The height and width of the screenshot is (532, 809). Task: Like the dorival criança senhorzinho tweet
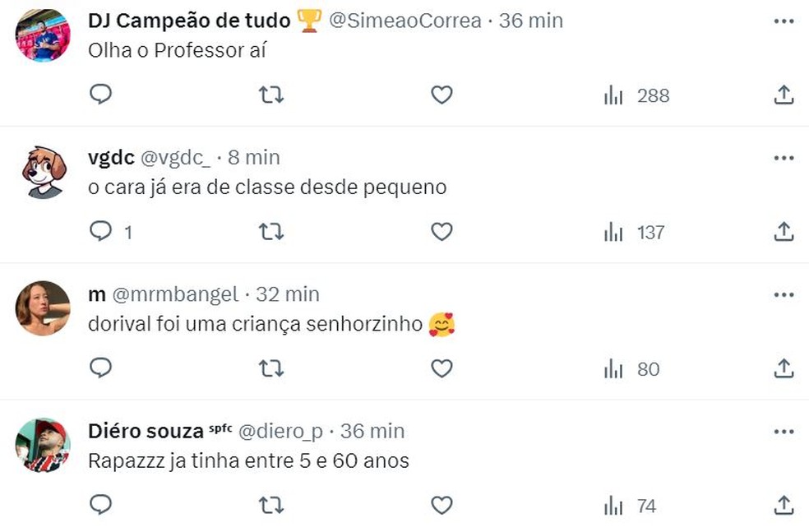442,368
